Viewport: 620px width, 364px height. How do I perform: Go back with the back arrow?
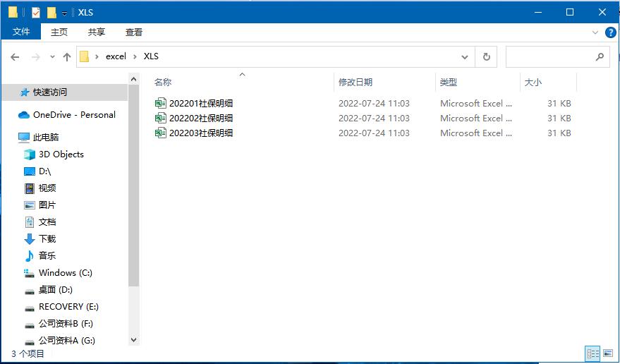coord(15,57)
